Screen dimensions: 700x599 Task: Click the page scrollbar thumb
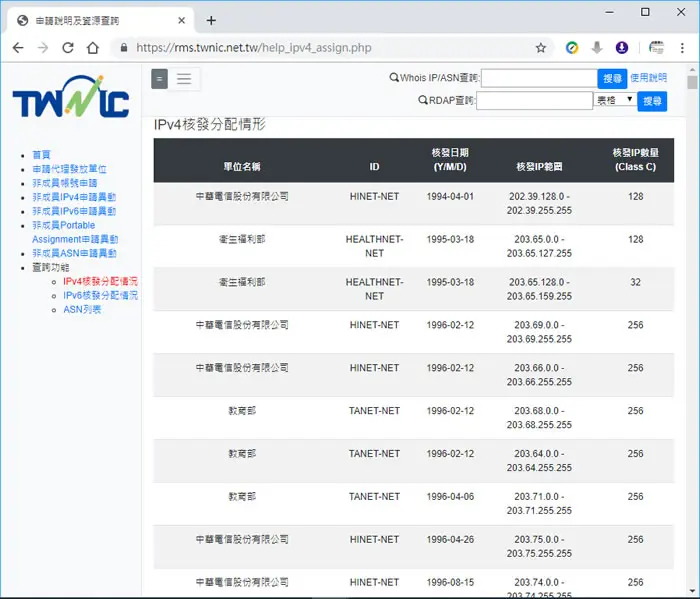pyautogui.click(x=692, y=83)
